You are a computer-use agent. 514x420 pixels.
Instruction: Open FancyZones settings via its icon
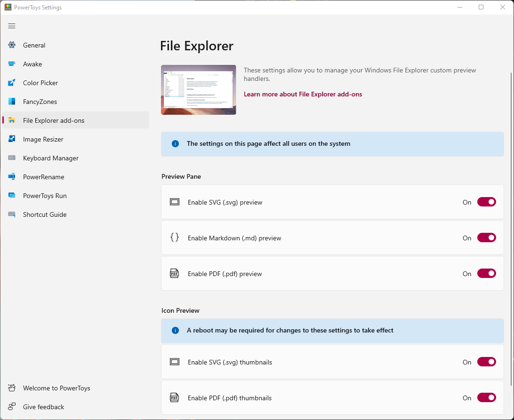pos(11,101)
